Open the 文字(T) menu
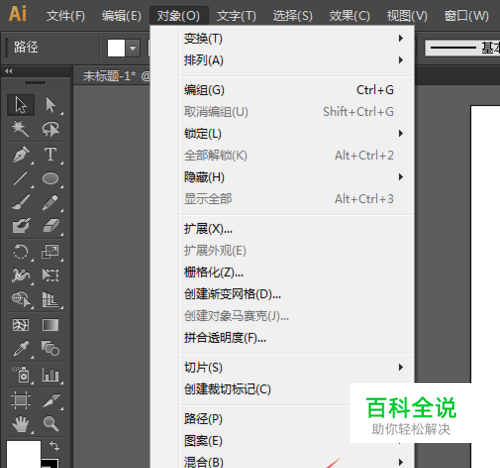The width and height of the screenshot is (500, 468). pos(236,16)
